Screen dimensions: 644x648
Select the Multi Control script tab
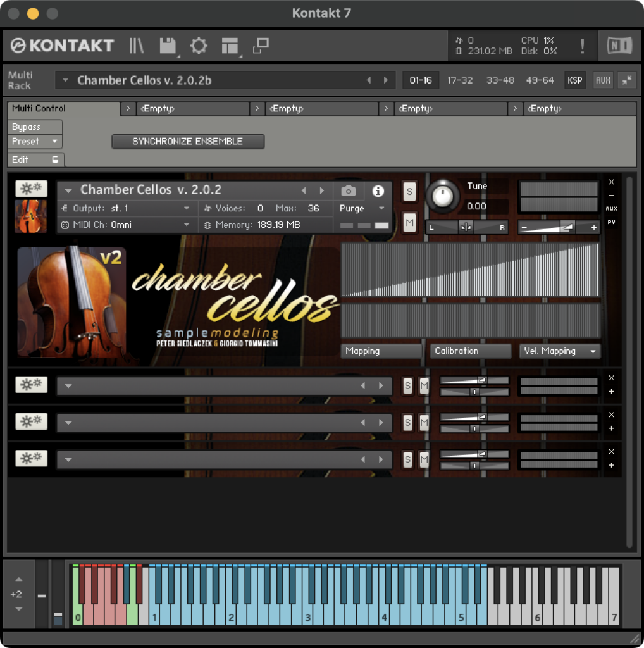click(x=64, y=108)
